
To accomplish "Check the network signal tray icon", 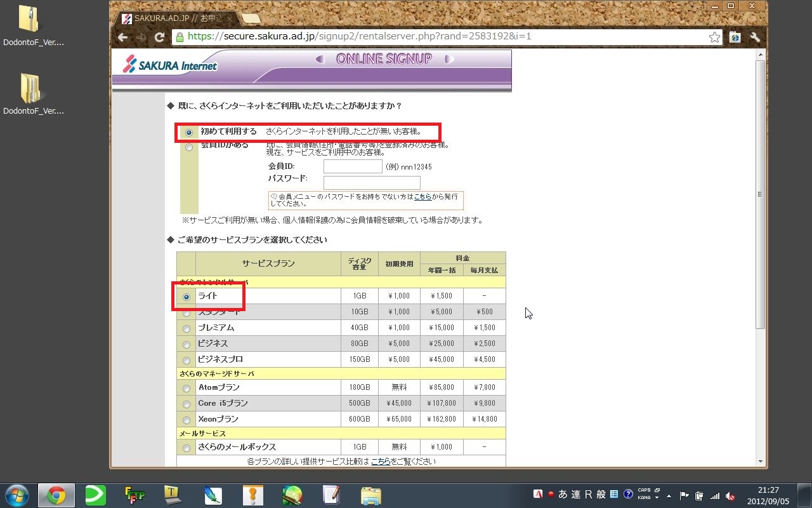I will point(715,495).
